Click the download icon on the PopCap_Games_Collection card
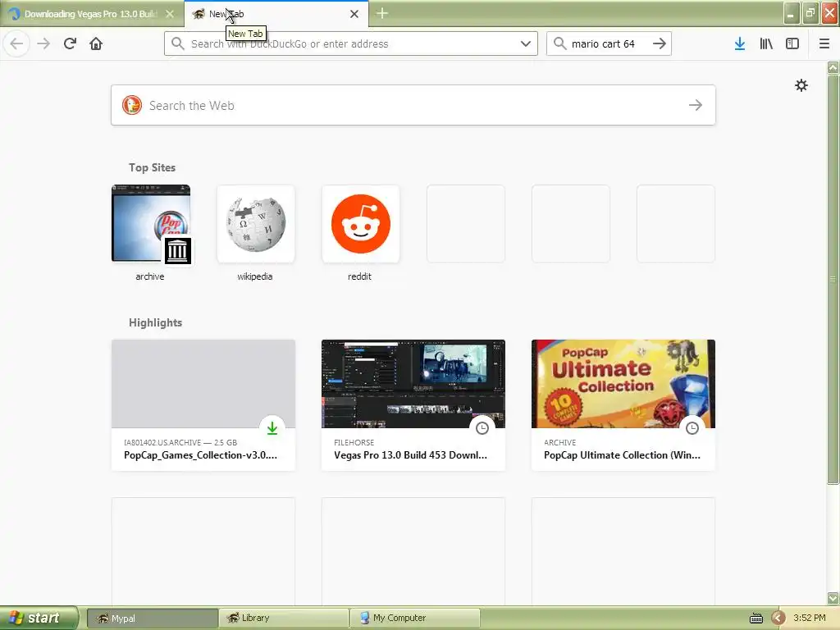840x630 pixels. tap(272, 428)
